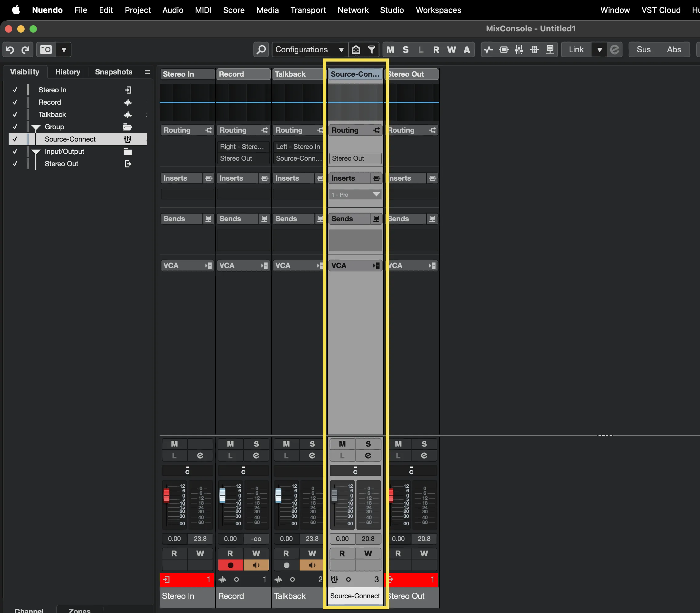The height and width of the screenshot is (613, 700).
Task: Open Record input routing 'Right - Stere…'
Action: click(x=243, y=147)
